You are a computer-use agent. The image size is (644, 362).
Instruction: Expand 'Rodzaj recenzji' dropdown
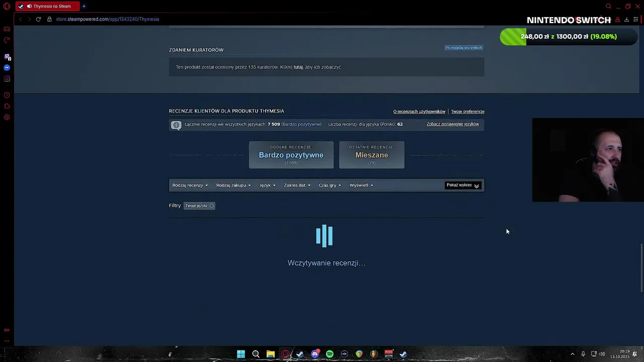(x=190, y=185)
